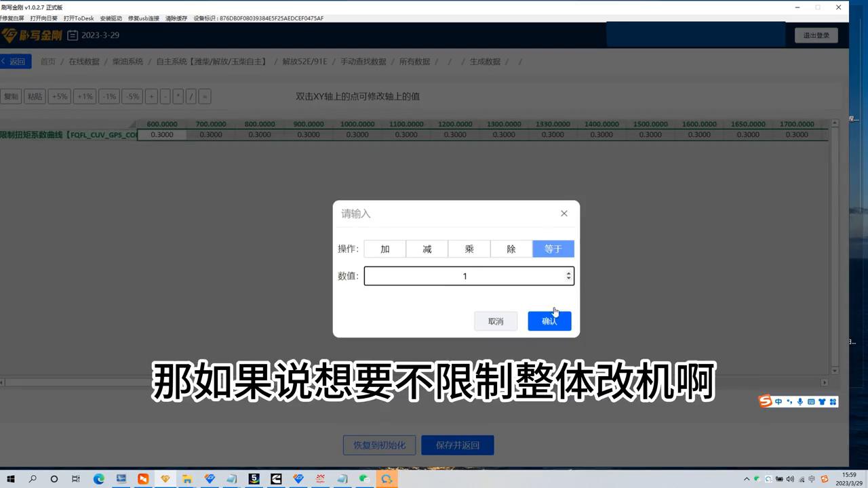Click the "=" operator toolbar button
Viewport: 868px width, 488px height.
[x=204, y=96]
